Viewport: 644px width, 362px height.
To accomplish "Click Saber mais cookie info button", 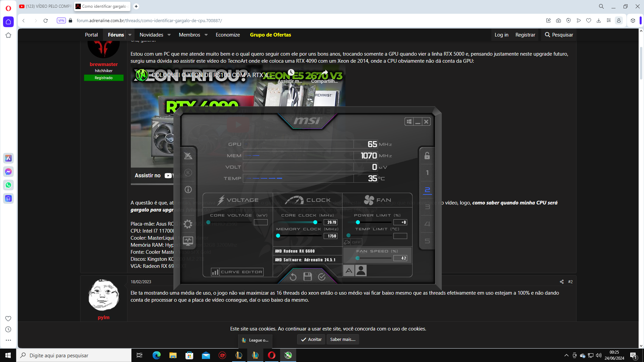I will (x=343, y=339).
